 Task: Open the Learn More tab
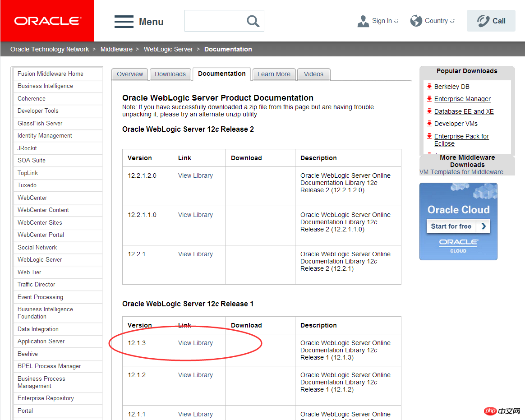(274, 74)
